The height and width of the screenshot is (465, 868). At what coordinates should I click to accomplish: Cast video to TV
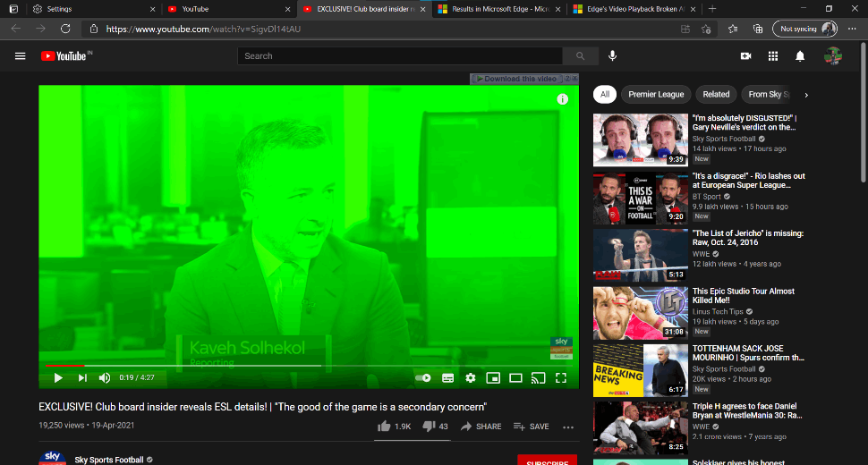pyautogui.click(x=538, y=377)
